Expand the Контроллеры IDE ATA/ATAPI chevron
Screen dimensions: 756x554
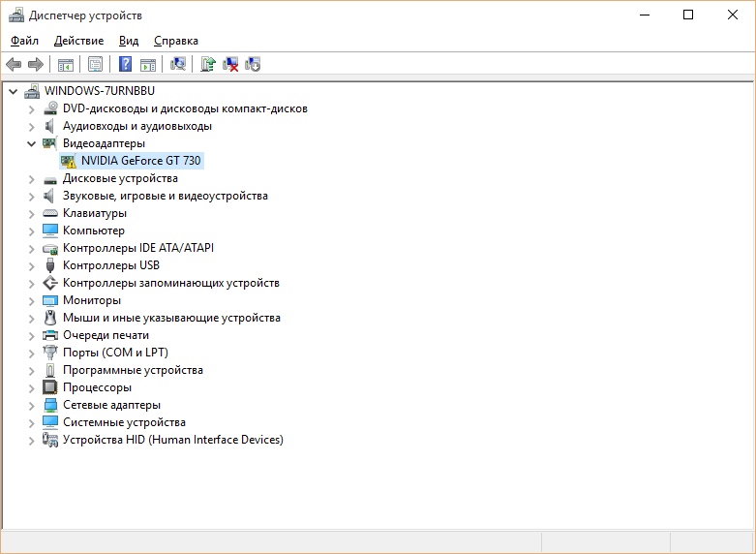[32, 249]
